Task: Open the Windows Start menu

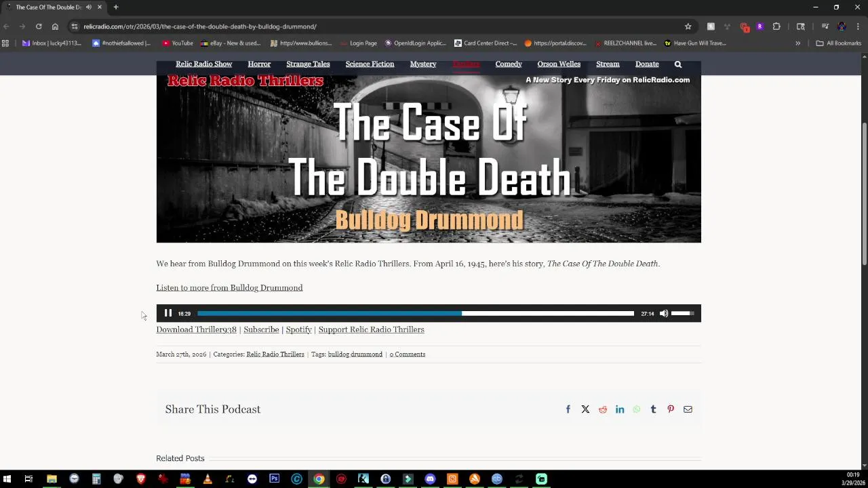Action: (7, 479)
